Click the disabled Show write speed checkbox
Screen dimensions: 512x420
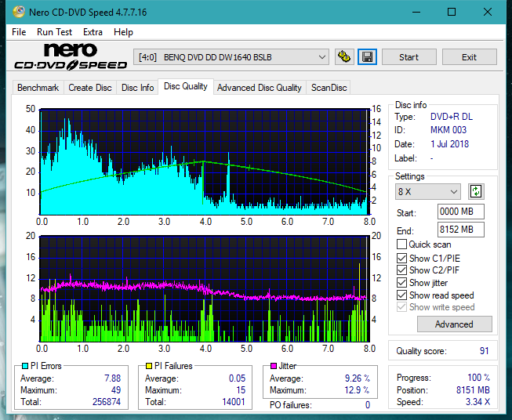(x=401, y=307)
